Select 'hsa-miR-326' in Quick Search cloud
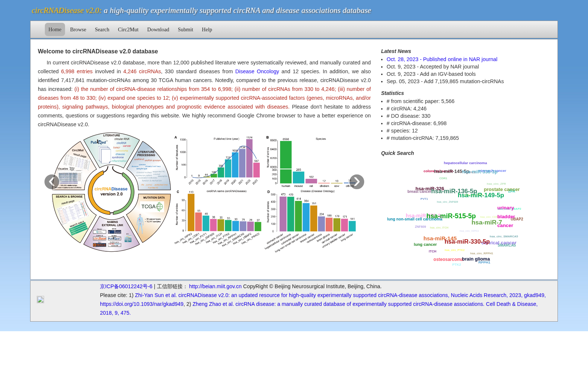 (430, 189)
